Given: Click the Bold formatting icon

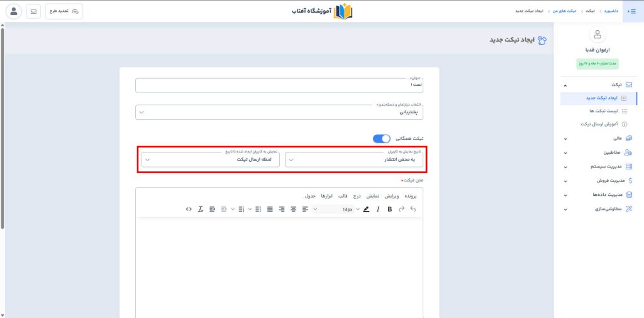Looking at the screenshot, I should [x=389, y=209].
